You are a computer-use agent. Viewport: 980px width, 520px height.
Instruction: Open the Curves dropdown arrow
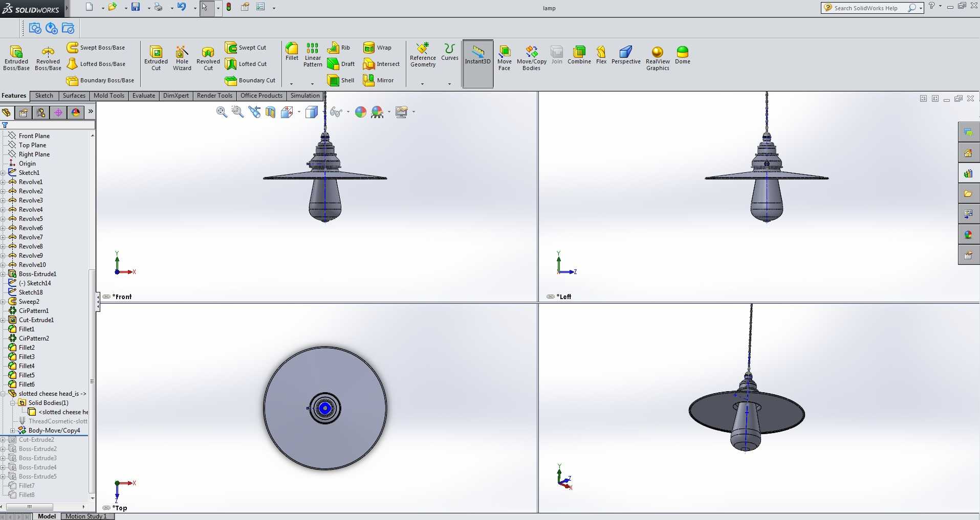coord(449,84)
